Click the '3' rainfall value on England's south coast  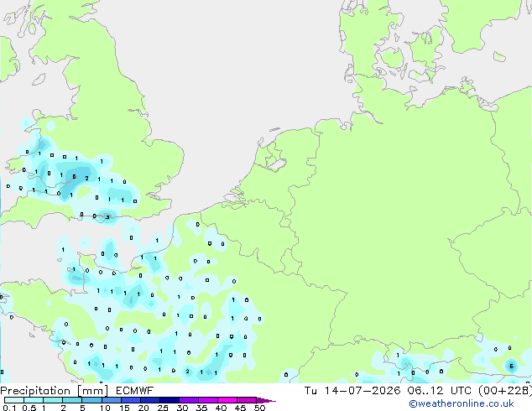coord(107,217)
